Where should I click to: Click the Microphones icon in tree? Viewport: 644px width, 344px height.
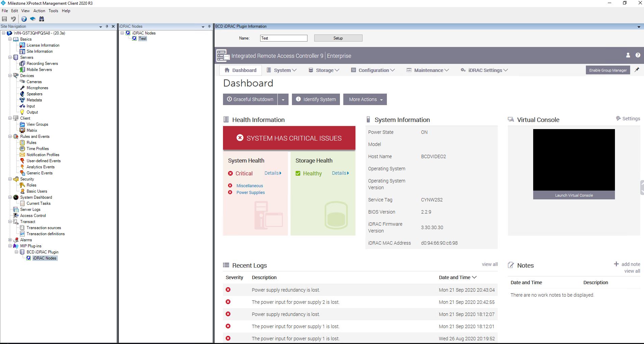[x=22, y=88]
